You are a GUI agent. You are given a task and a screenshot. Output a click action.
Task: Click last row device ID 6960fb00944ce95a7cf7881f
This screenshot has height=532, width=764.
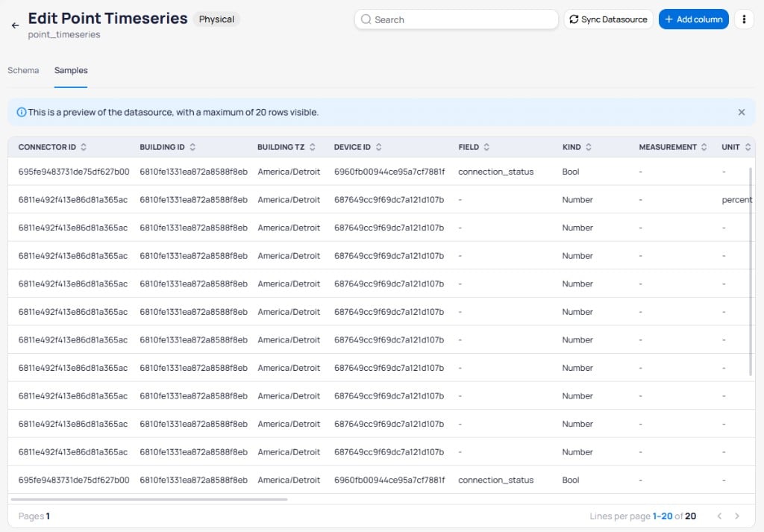[x=389, y=480]
